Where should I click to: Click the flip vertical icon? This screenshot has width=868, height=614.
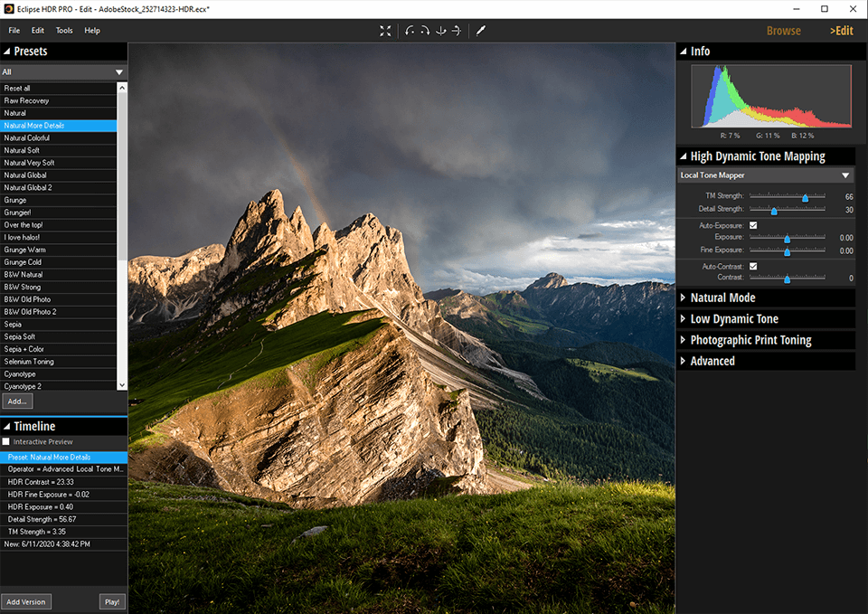pos(440,31)
